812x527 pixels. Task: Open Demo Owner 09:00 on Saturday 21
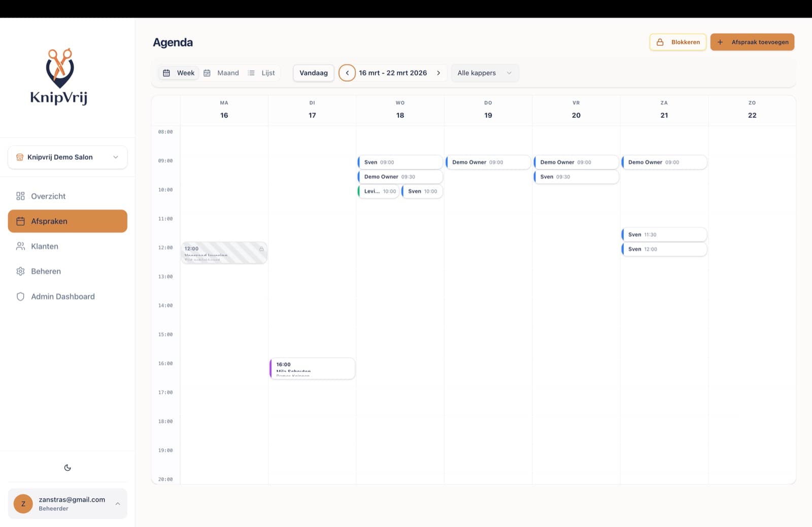click(664, 162)
